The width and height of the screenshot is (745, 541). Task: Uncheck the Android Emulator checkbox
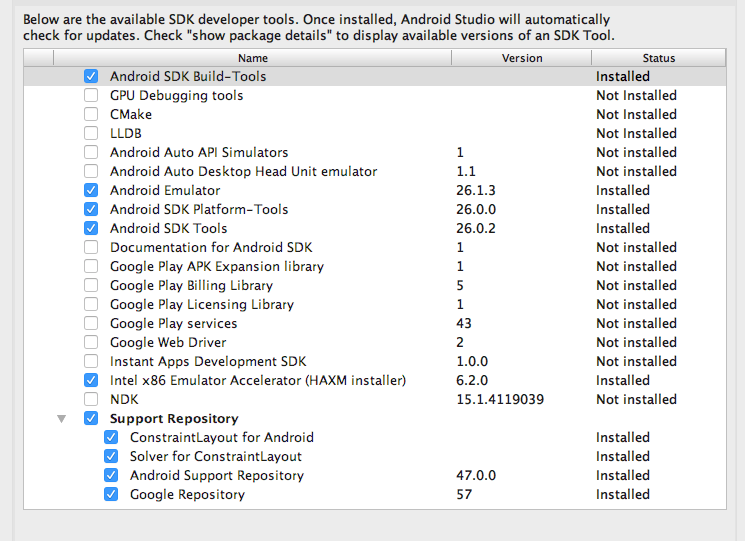tap(91, 191)
